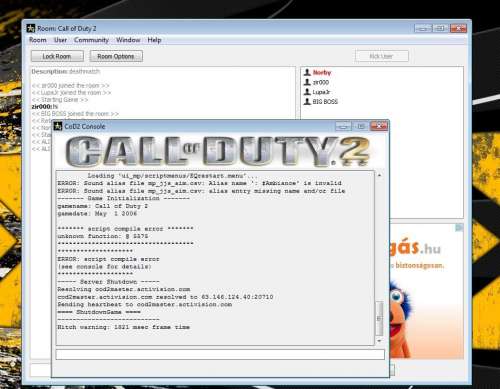Viewport: 500px width, 389px height.
Task: Click the console scrollbar thumb
Action: tap(379, 318)
